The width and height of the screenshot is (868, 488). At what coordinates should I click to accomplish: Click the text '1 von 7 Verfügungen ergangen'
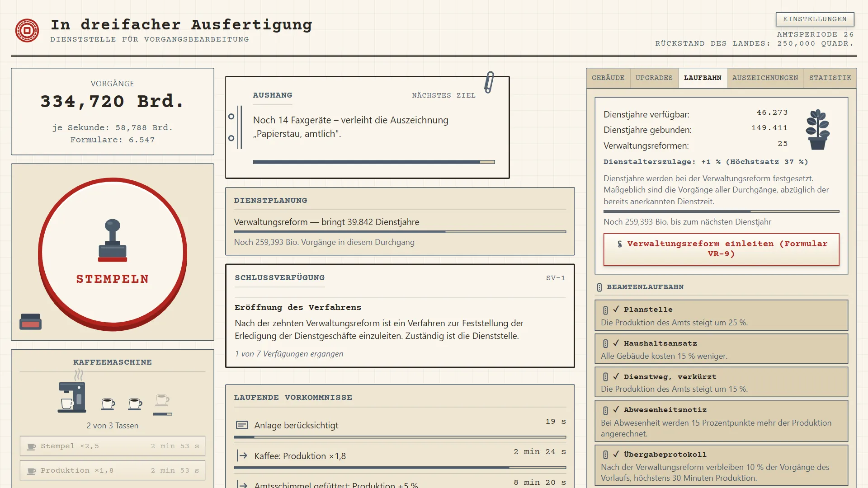pos(289,354)
